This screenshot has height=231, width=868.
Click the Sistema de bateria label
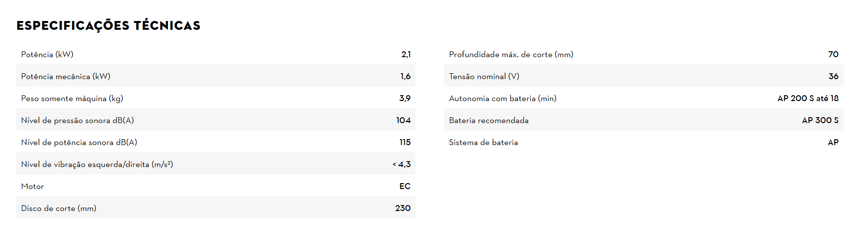pyautogui.click(x=483, y=142)
